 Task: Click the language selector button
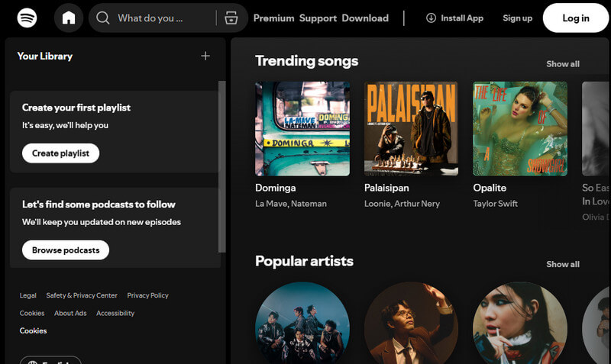[x=50, y=360]
